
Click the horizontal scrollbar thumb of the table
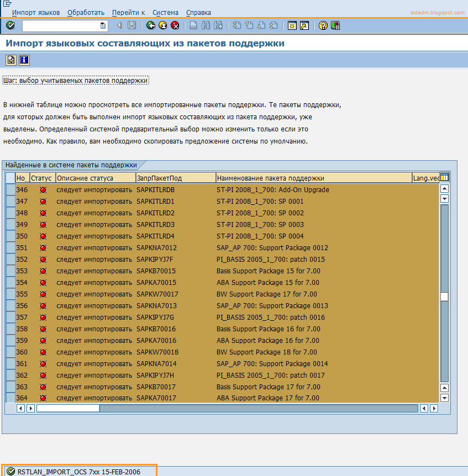(68, 409)
